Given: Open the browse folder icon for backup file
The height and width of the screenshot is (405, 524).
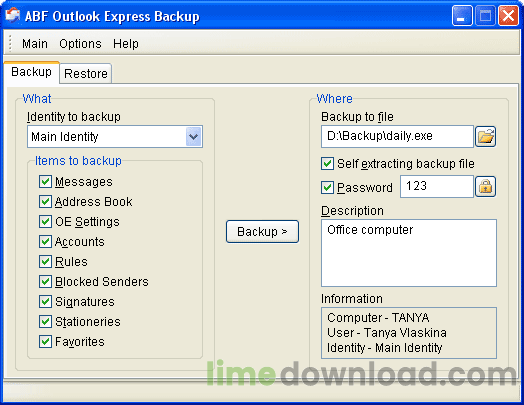Looking at the screenshot, I should pos(486,137).
